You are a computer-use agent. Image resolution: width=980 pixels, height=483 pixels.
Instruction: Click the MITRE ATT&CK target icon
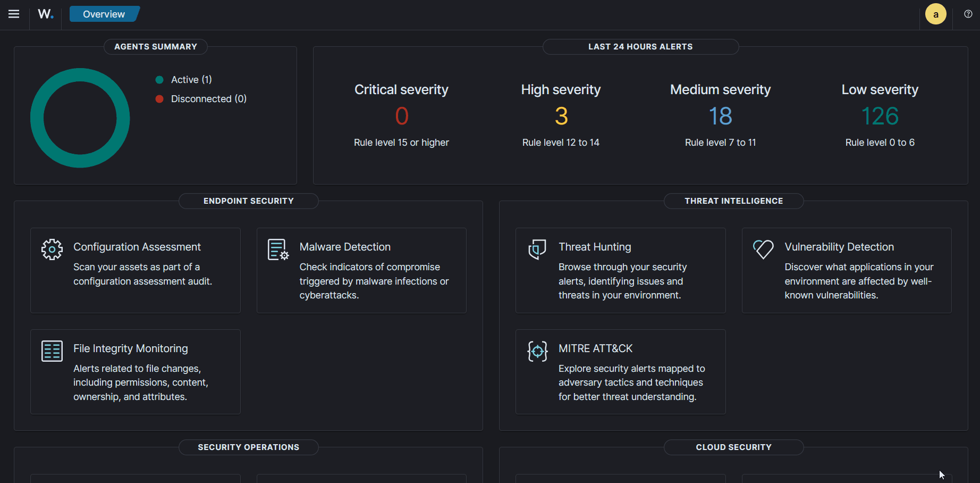537,351
